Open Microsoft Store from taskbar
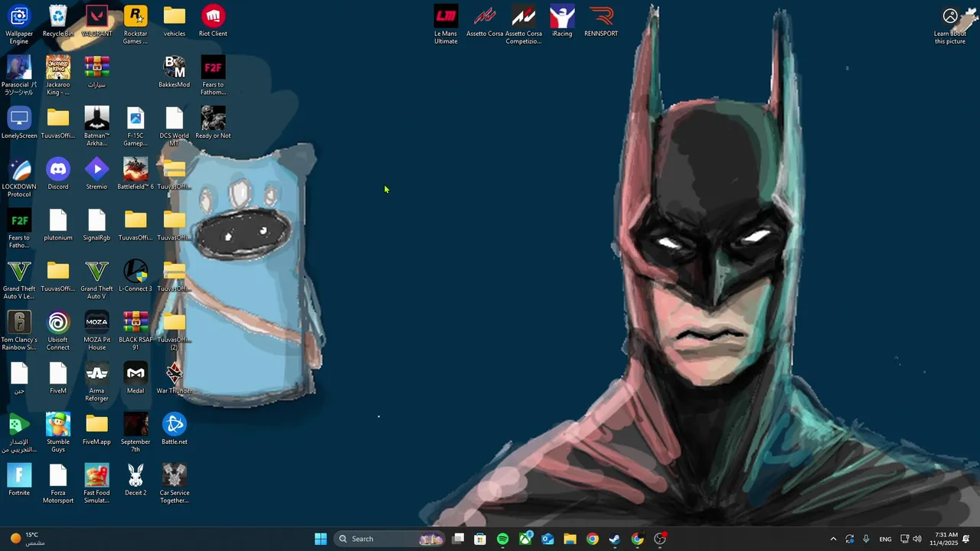This screenshot has height=551, width=980. pyautogui.click(x=480, y=539)
